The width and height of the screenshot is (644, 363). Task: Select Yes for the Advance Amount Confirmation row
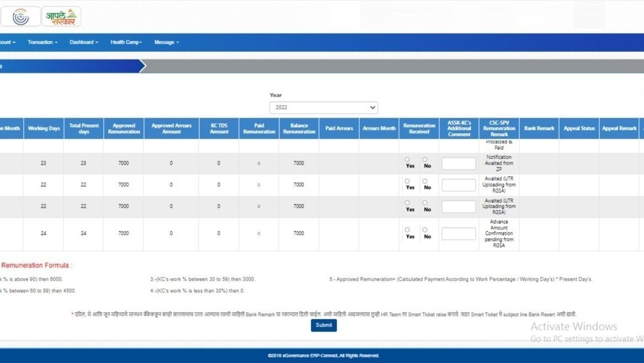click(407, 231)
